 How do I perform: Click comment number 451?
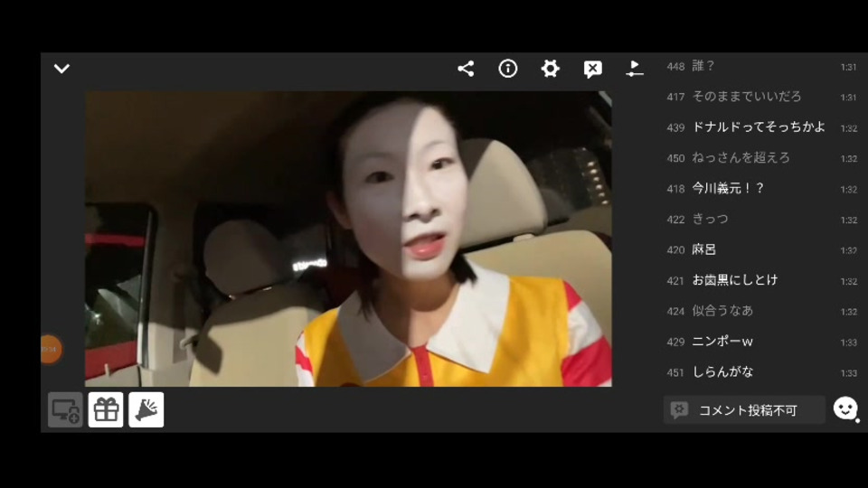(x=675, y=373)
